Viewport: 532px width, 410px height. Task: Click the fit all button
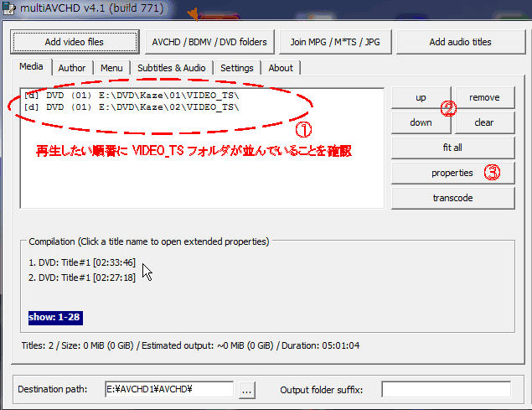pyautogui.click(x=452, y=148)
